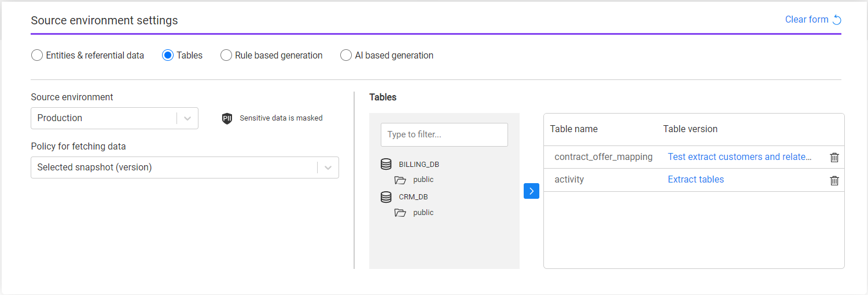The width and height of the screenshot is (868, 295).
Task: Click the Tables section heading
Action: pos(382,97)
